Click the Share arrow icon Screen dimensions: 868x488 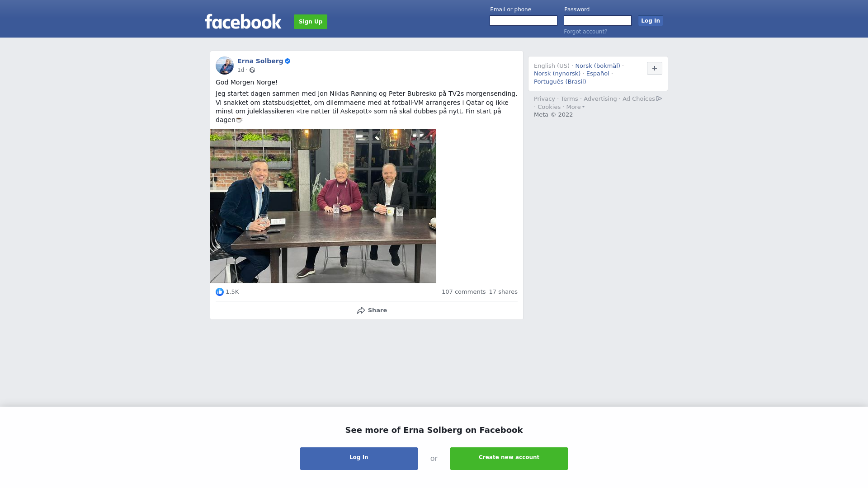361,310
